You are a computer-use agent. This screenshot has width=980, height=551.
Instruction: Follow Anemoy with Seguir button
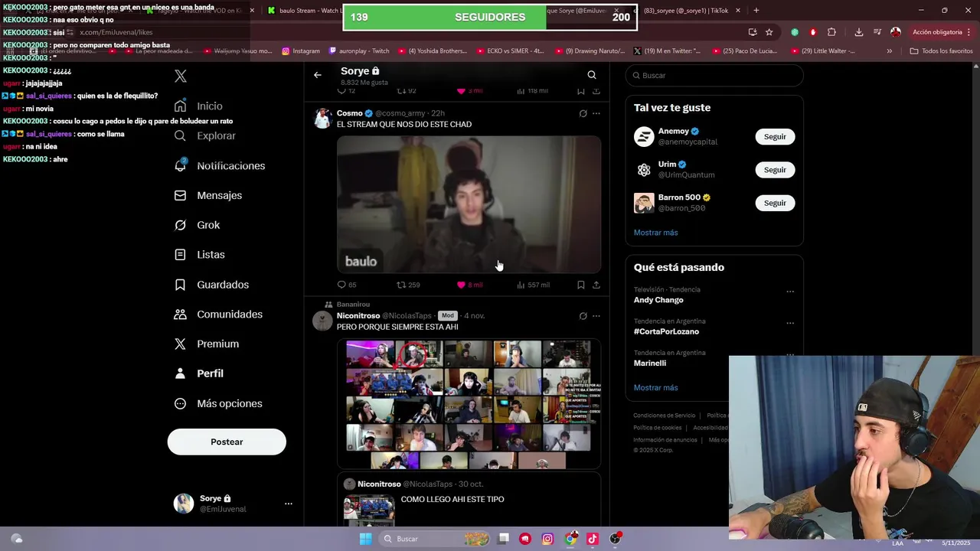pos(775,136)
